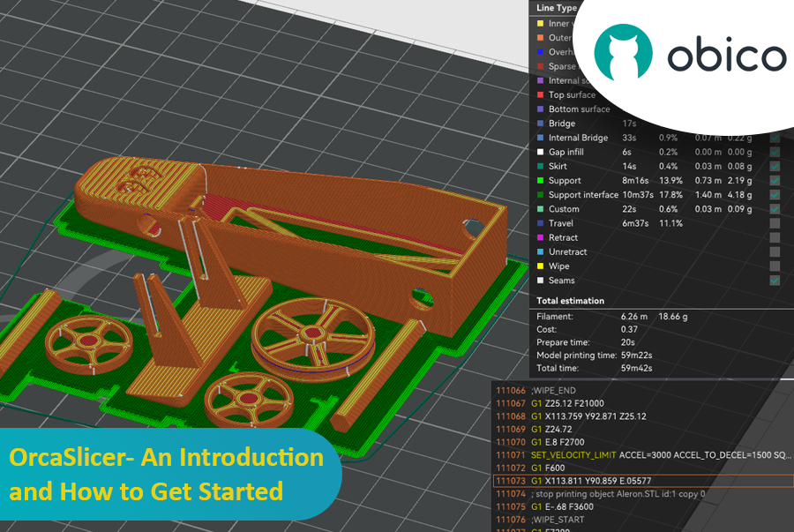Click the obico wordmark text
The height and width of the screenshot is (532, 794).
pyautogui.click(x=725, y=55)
